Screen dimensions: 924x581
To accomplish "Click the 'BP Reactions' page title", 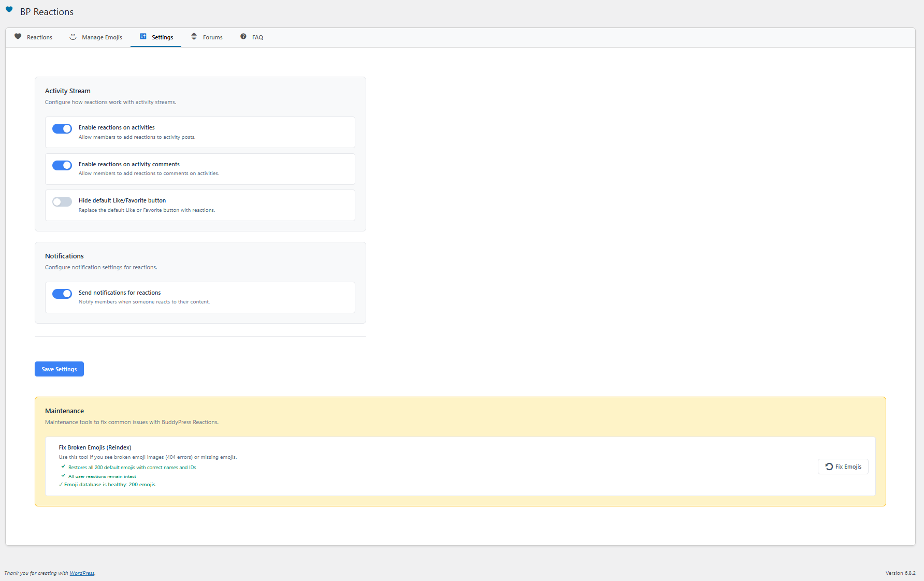I will point(47,12).
